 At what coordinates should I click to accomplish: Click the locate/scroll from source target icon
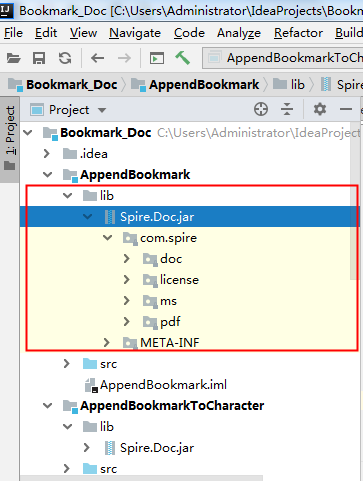coord(261,109)
